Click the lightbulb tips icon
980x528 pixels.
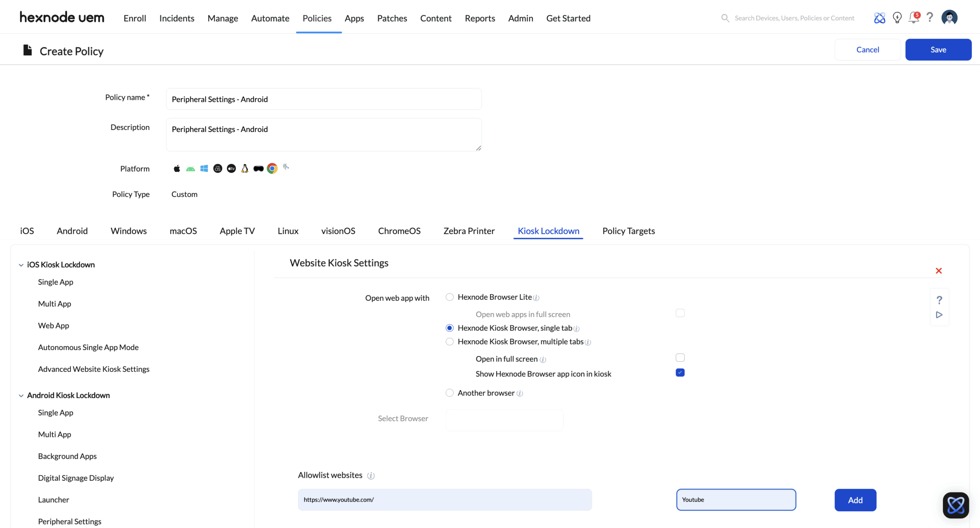tap(897, 18)
